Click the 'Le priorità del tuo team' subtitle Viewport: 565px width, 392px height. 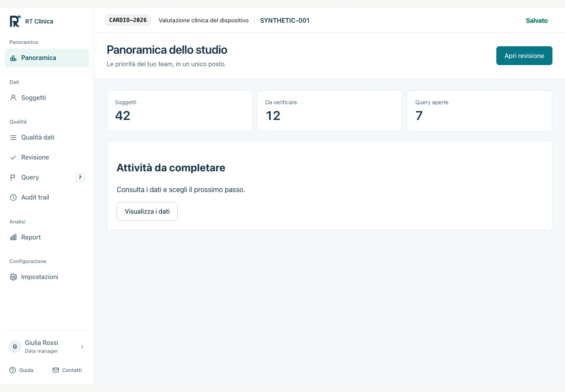pos(166,64)
